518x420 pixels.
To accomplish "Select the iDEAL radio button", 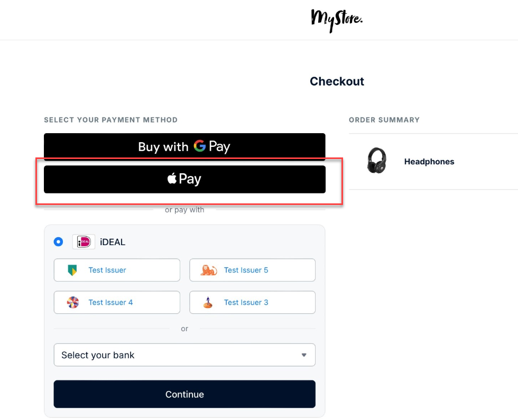I will click(59, 242).
